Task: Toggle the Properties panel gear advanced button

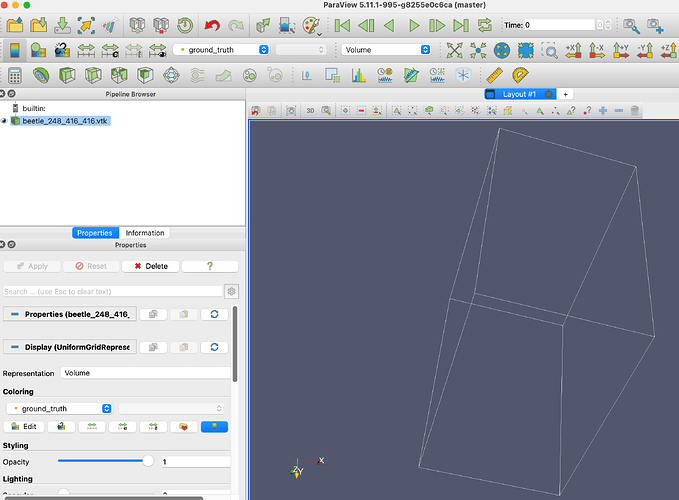Action: (232, 291)
